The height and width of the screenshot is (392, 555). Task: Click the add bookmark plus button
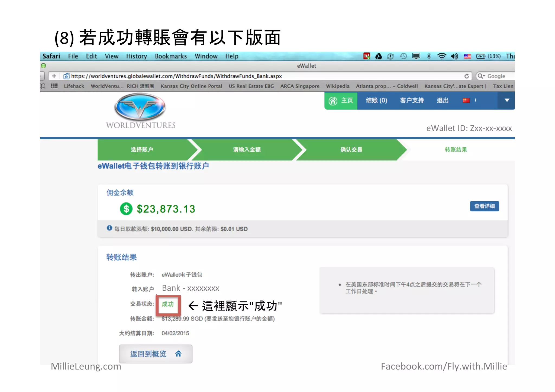(54, 76)
